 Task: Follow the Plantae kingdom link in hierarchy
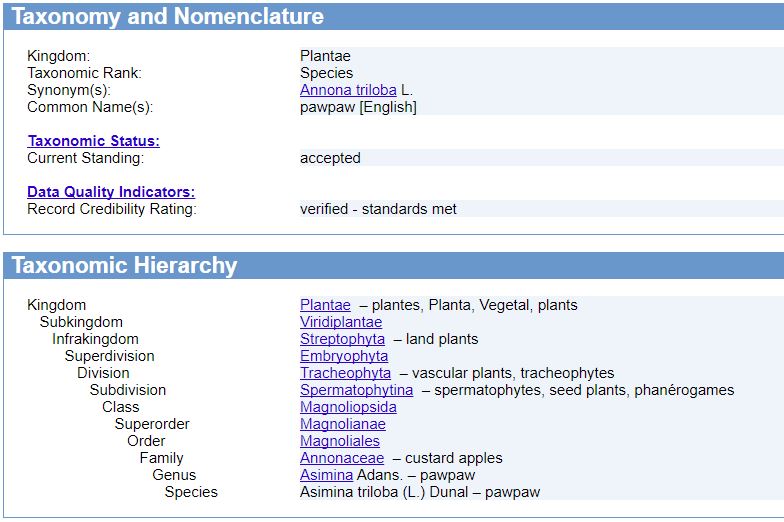[325, 305]
